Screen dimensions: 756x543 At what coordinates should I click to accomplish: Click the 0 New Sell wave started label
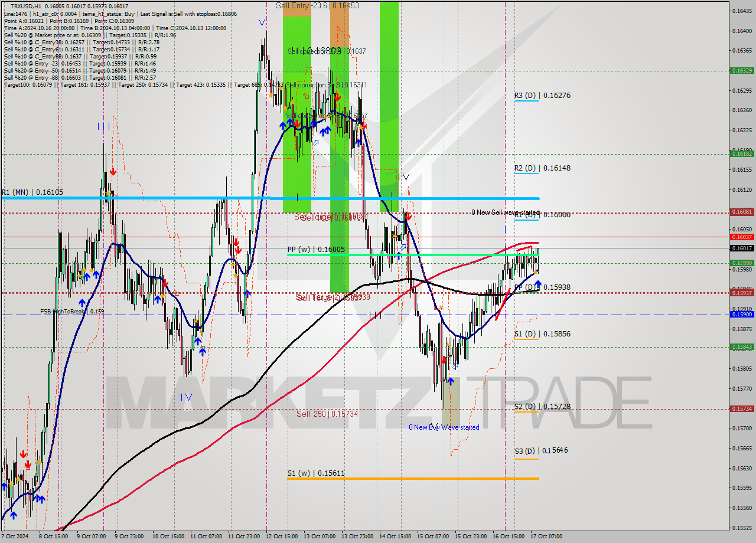coord(506,212)
